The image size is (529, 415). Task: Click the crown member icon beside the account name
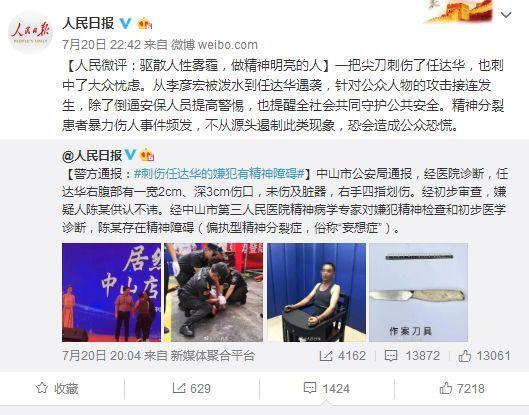[144, 23]
